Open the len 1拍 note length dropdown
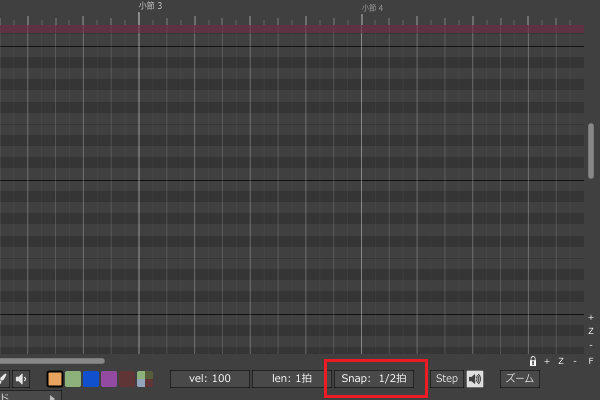The image size is (600, 400). [x=290, y=379]
